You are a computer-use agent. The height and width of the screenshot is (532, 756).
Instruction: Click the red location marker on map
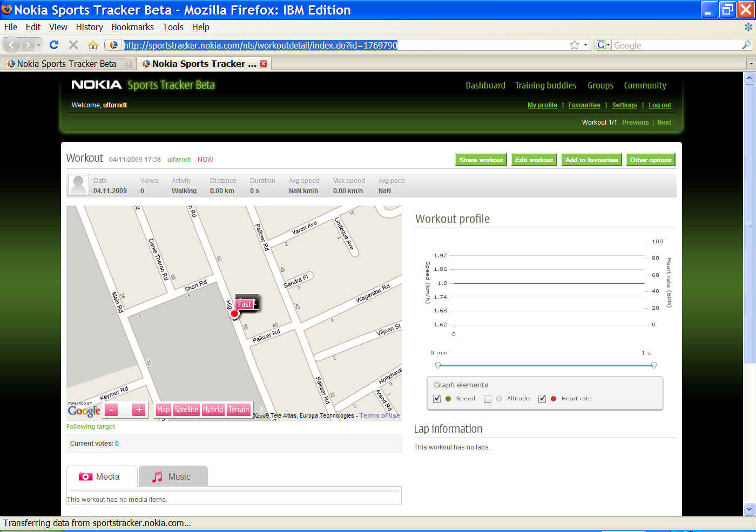point(234,313)
